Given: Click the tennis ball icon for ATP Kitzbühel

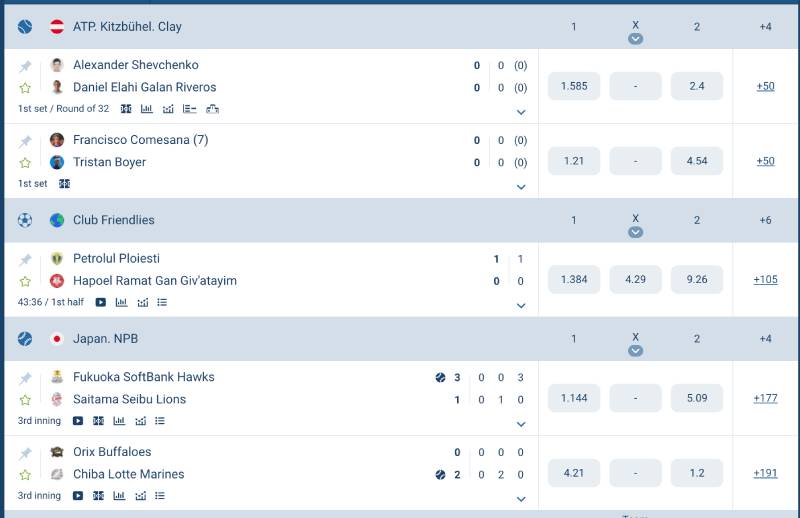Looking at the screenshot, I should [x=25, y=27].
